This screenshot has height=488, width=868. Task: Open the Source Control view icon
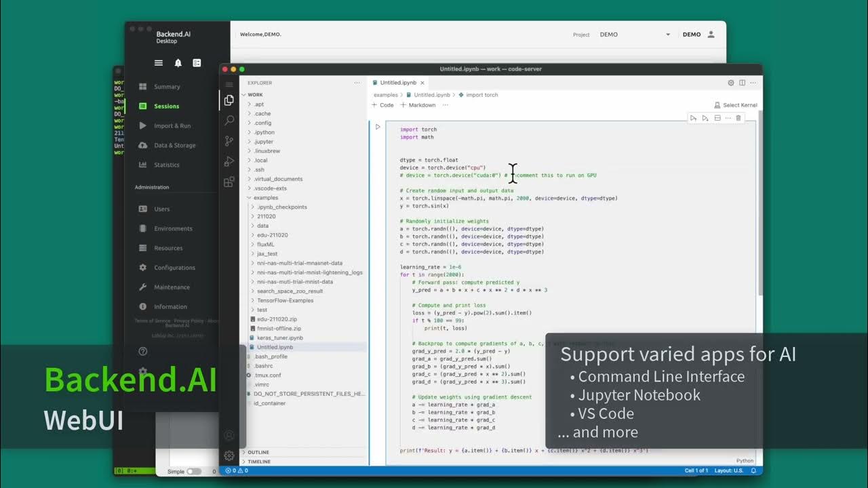[229, 141]
